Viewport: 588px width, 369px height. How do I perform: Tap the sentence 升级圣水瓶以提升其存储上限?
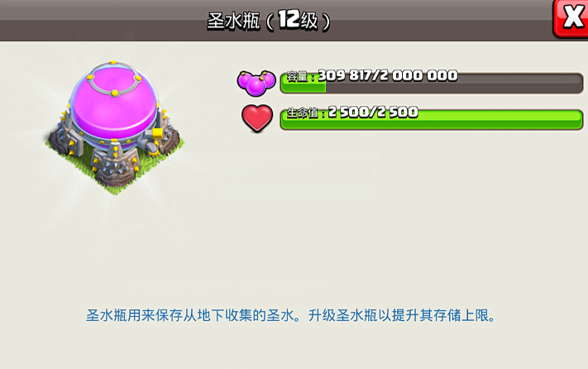402,316
